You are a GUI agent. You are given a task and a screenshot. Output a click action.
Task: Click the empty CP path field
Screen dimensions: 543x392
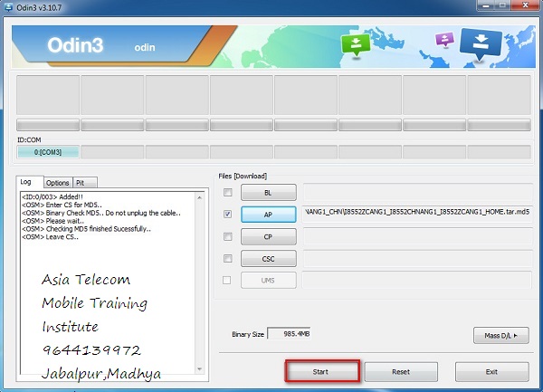click(417, 236)
